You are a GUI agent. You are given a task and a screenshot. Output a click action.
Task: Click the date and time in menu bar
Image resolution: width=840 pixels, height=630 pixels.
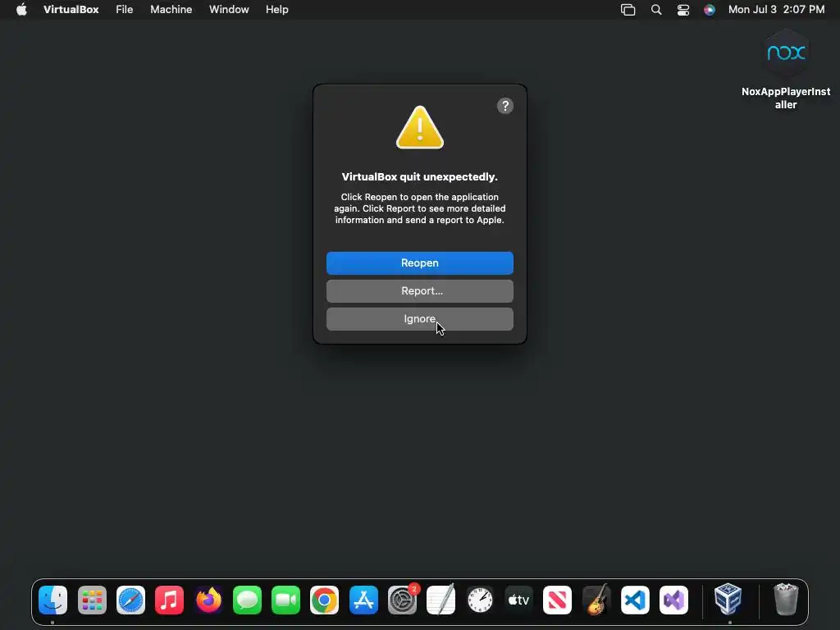point(776,10)
